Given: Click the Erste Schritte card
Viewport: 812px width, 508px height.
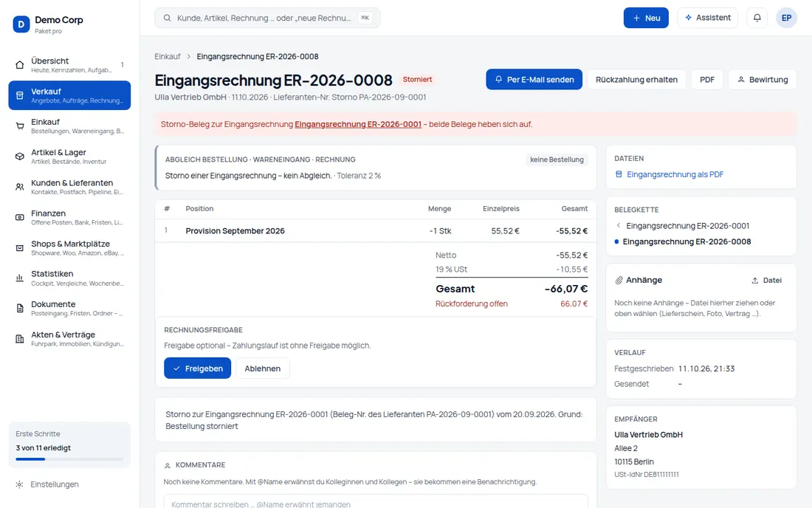Looking at the screenshot, I should pyautogui.click(x=69, y=444).
